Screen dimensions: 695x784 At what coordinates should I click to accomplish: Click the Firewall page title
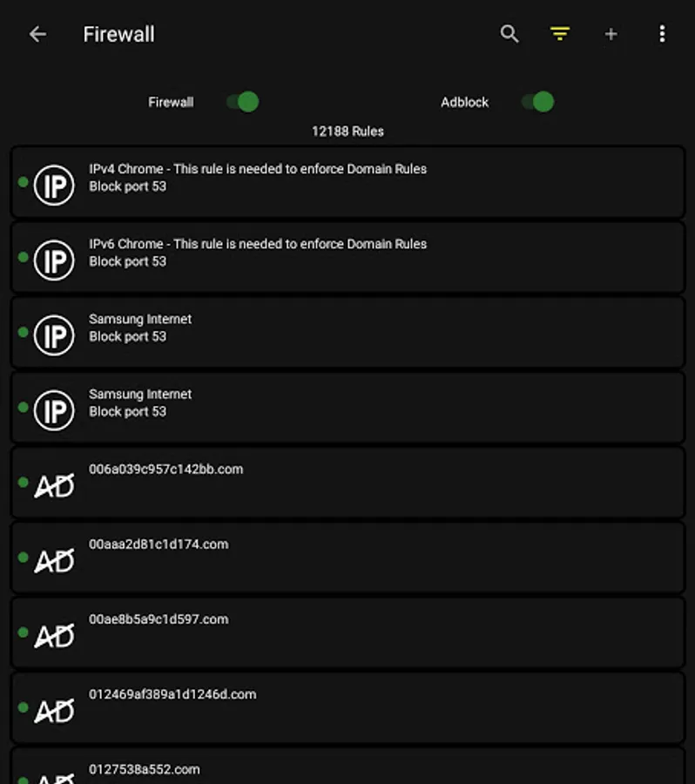point(119,35)
